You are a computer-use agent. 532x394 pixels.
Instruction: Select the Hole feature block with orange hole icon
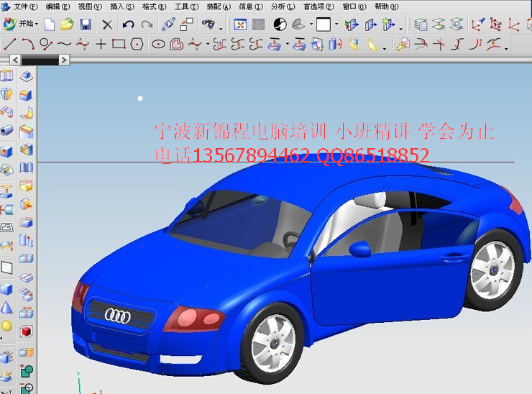tap(6, 152)
